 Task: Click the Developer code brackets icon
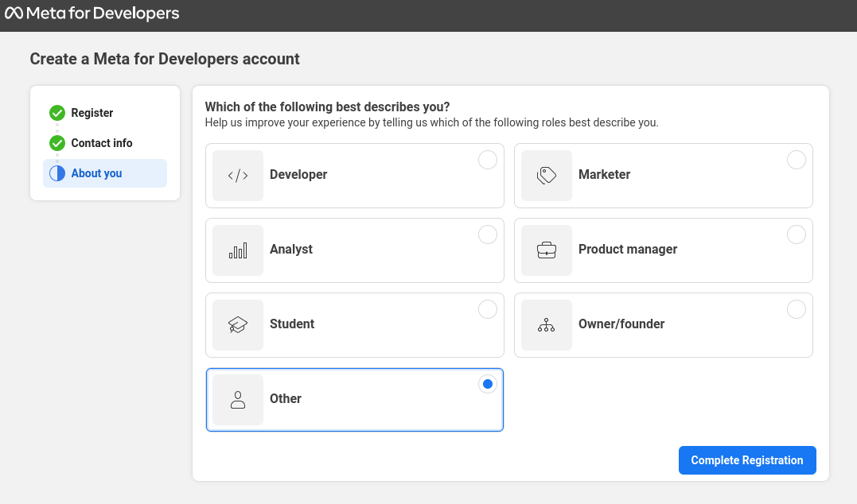point(238,176)
